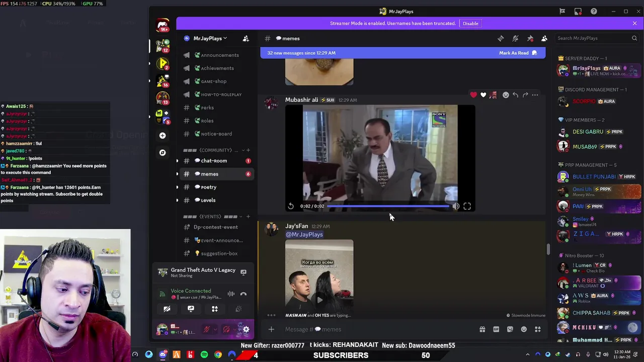Image resolution: width=644 pixels, height=362 pixels.
Task: Go to the HOW-TO-ROLEPLAY channel
Action: pos(216,94)
